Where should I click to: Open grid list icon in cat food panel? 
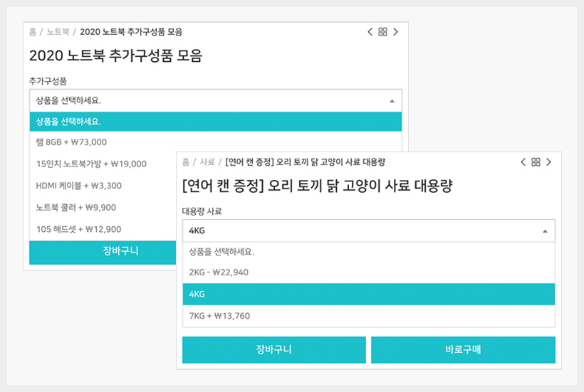[x=536, y=162]
